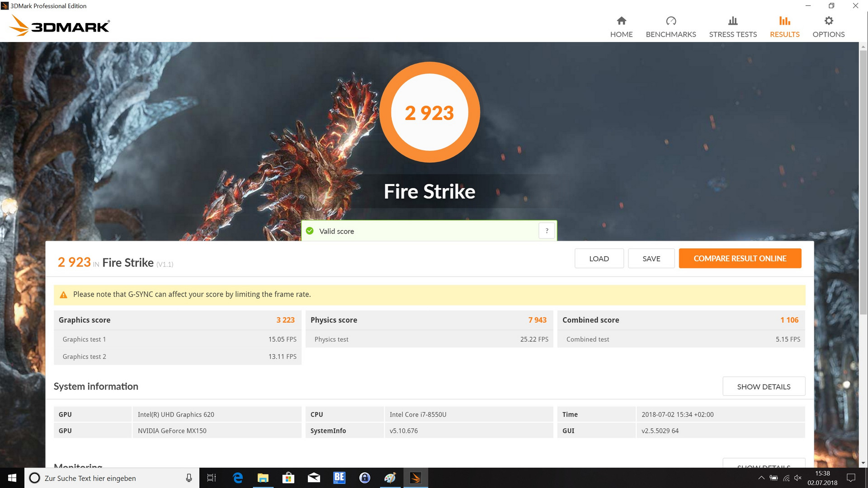
Task: Save the Fire Strike result
Action: pyautogui.click(x=651, y=258)
